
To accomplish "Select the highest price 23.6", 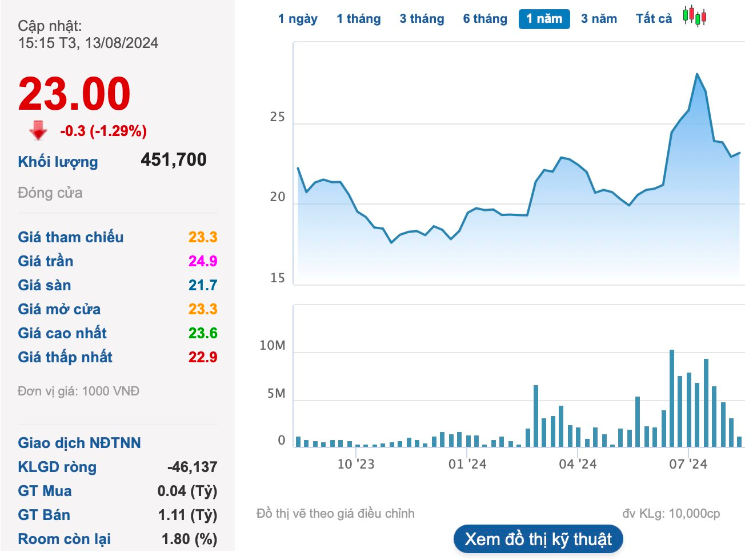I will tap(203, 333).
